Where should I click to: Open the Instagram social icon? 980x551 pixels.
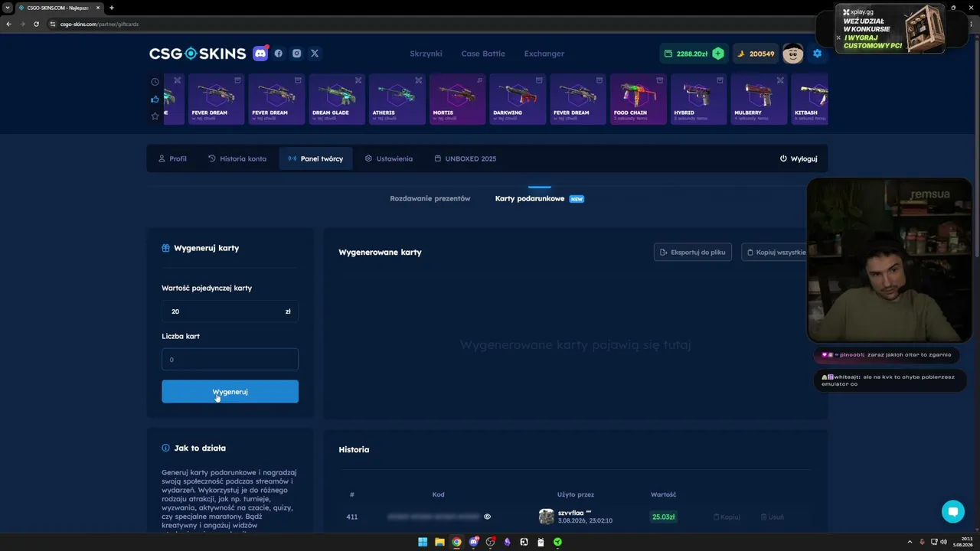click(296, 54)
